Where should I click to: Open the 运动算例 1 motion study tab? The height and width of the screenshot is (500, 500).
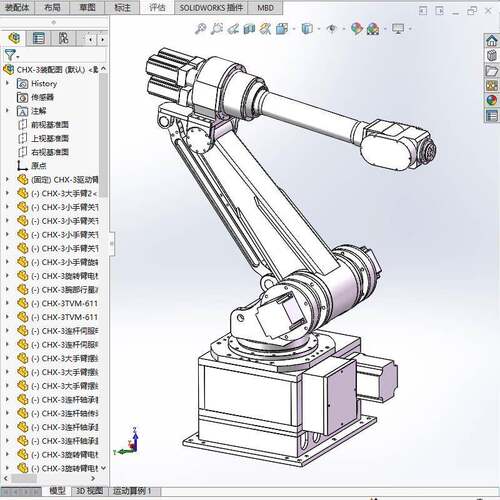point(132,491)
